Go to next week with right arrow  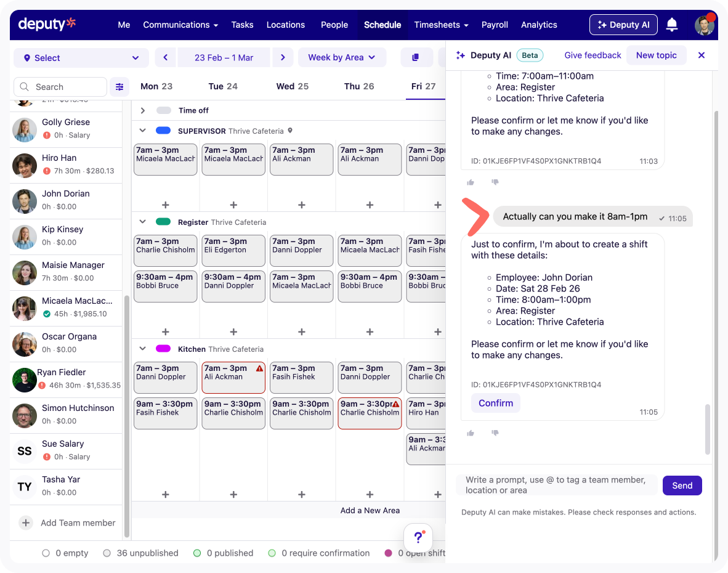[x=283, y=57]
